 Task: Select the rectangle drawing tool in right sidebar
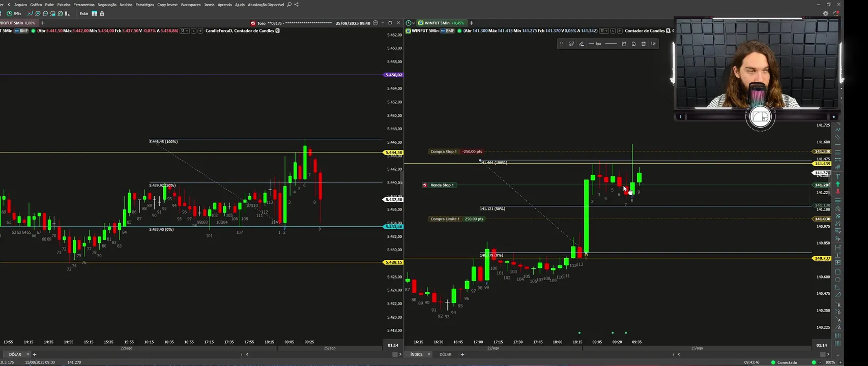click(x=838, y=272)
